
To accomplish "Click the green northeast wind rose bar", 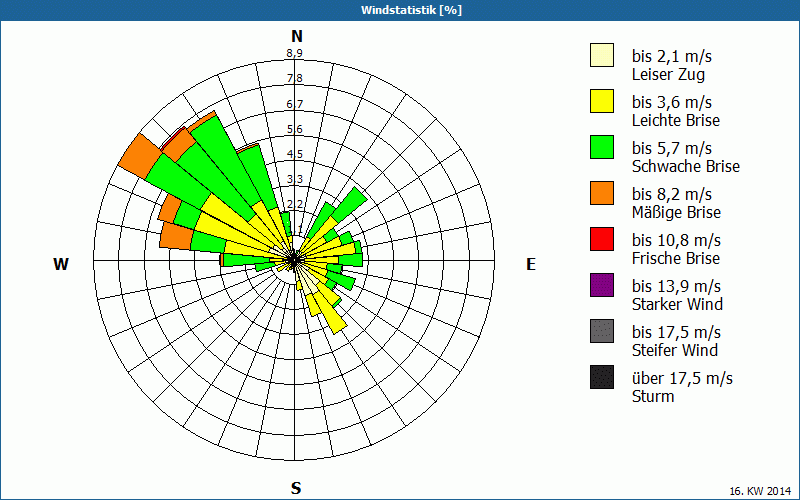I will click(x=350, y=203).
